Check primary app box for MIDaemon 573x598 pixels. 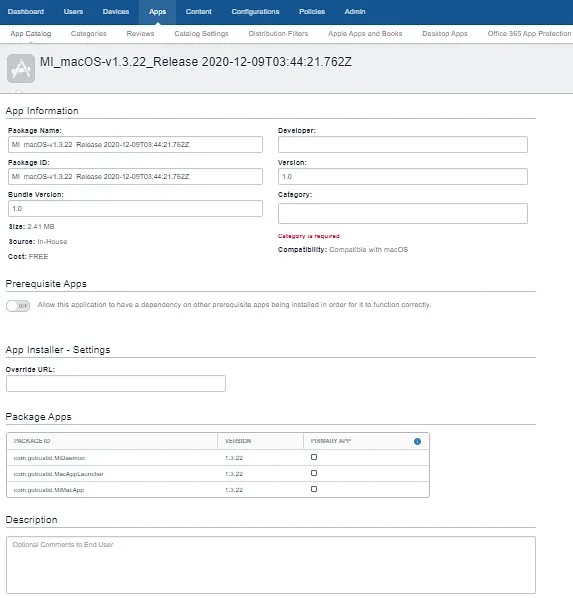pos(314,457)
